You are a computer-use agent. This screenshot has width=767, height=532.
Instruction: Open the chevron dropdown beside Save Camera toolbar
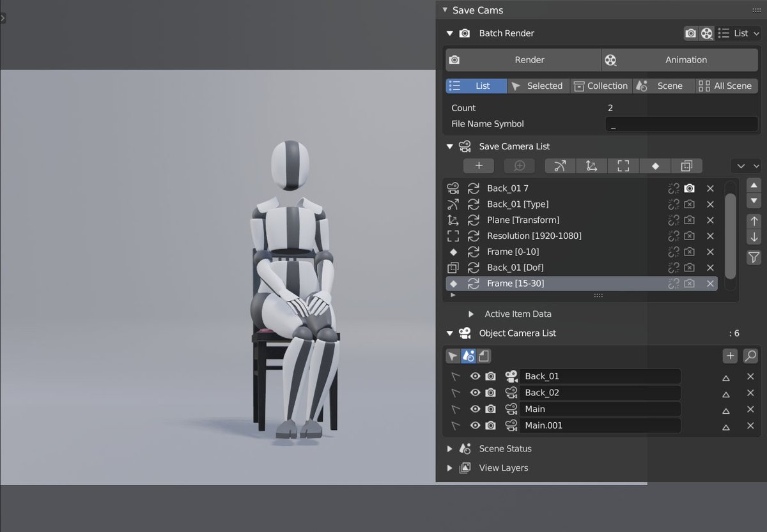tap(746, 166)
